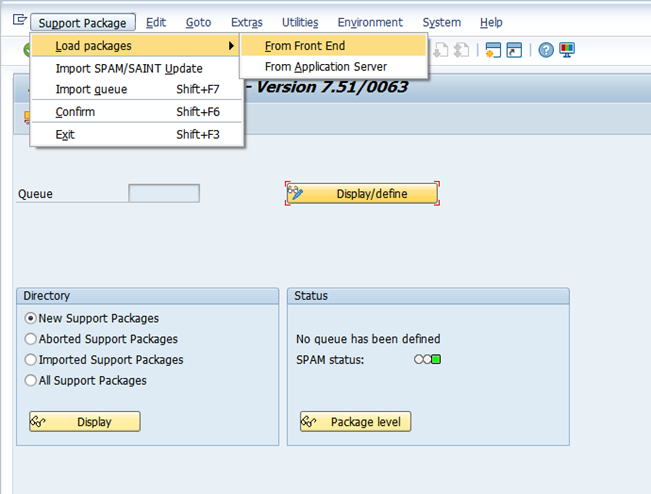Click the Version 7.51/0063 title text
The height and width of the screenshot is (494, 651).
[x=332, y=87]
